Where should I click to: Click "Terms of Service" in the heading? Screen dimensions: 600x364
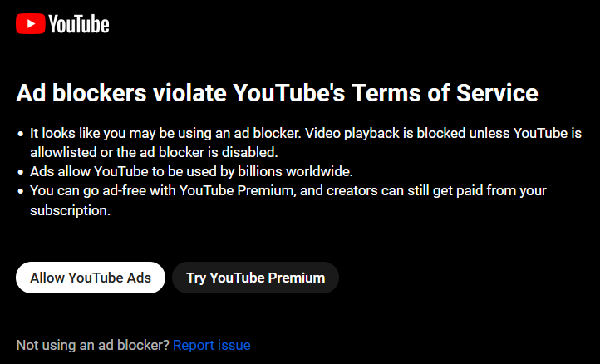pos(445,93)
